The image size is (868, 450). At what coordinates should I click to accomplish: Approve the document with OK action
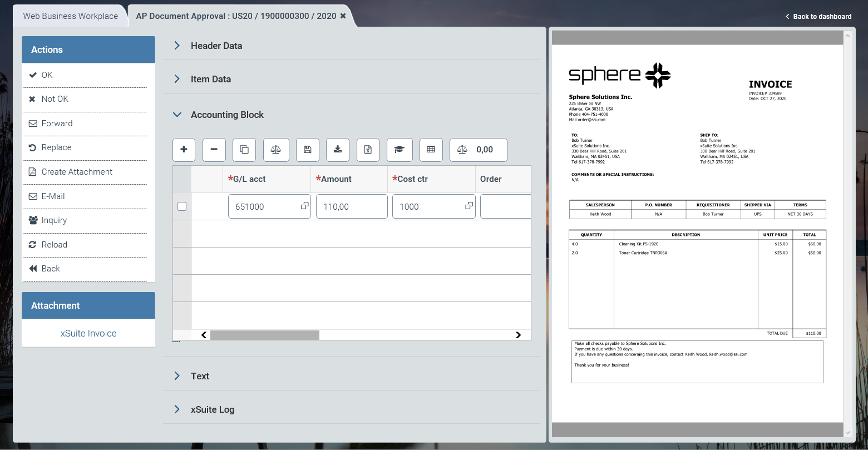point(47,75)
